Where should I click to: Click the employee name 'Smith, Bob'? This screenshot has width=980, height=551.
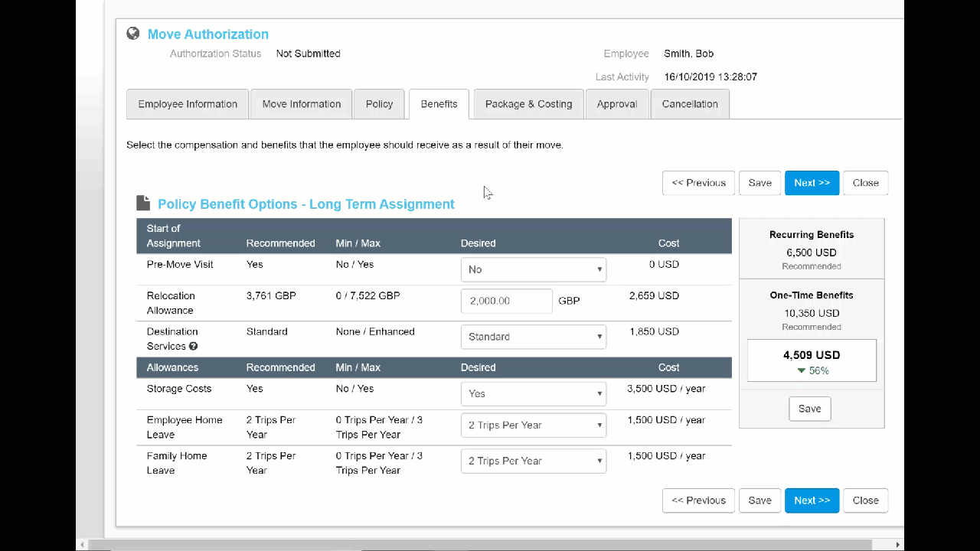tap(689, 54)
